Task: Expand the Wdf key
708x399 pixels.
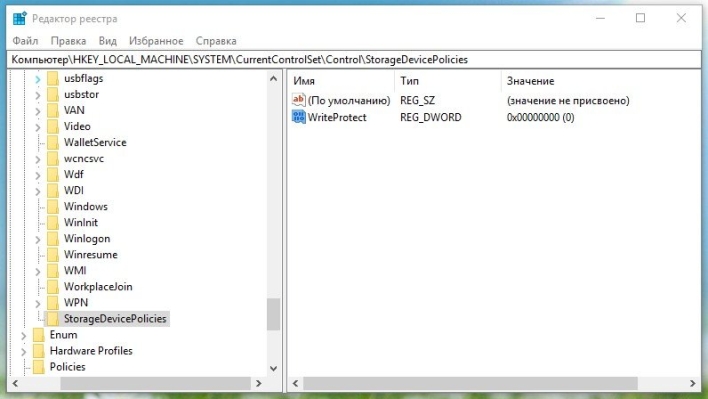Action: [38, 176]
